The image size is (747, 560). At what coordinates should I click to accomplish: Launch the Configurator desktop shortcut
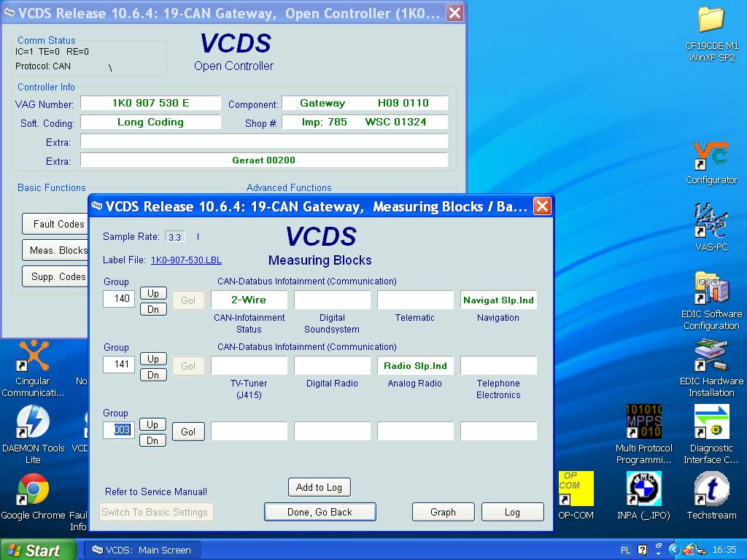coord(711,163)
